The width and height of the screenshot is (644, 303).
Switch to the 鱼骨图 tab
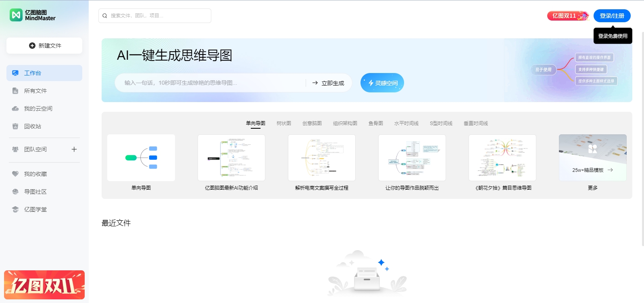pyautogui.click(x=376, y=123)
